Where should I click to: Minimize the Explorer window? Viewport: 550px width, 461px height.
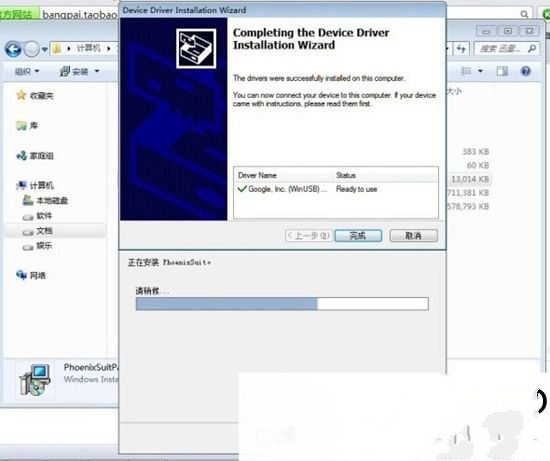(486, 31)
